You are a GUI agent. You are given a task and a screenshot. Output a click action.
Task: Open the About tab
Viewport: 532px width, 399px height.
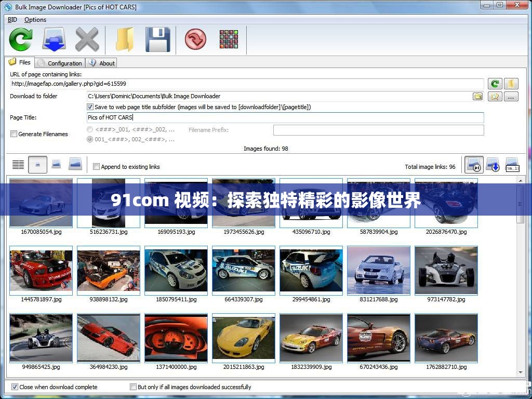(x=101, y=63)
